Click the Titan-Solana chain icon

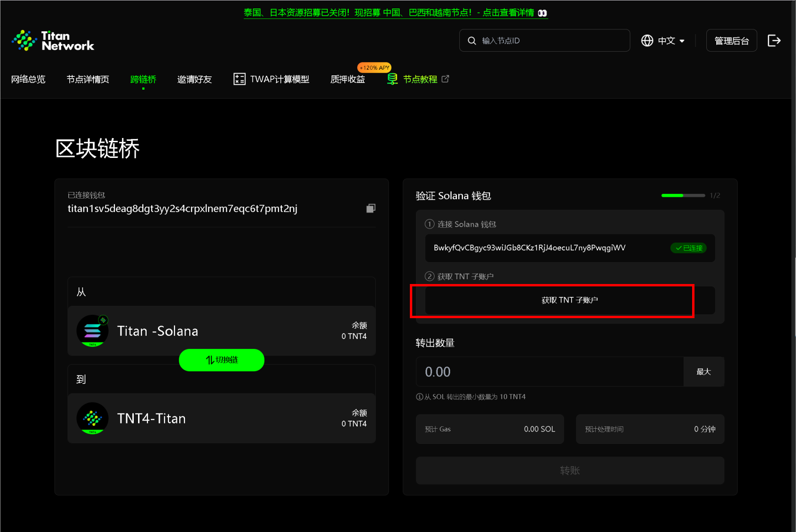click(x=93, y=331)
